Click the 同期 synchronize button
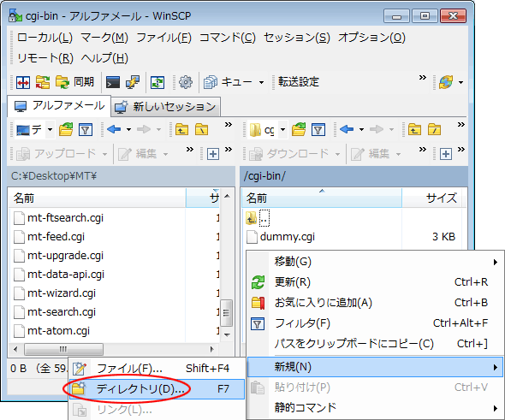This screenshot has height=420, width=505. (x=74, y=82)
